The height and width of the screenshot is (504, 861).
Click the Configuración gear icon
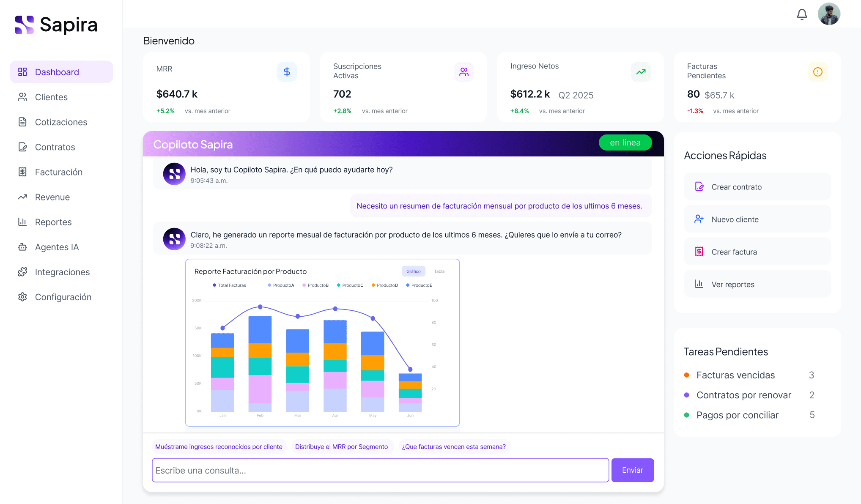22,297
